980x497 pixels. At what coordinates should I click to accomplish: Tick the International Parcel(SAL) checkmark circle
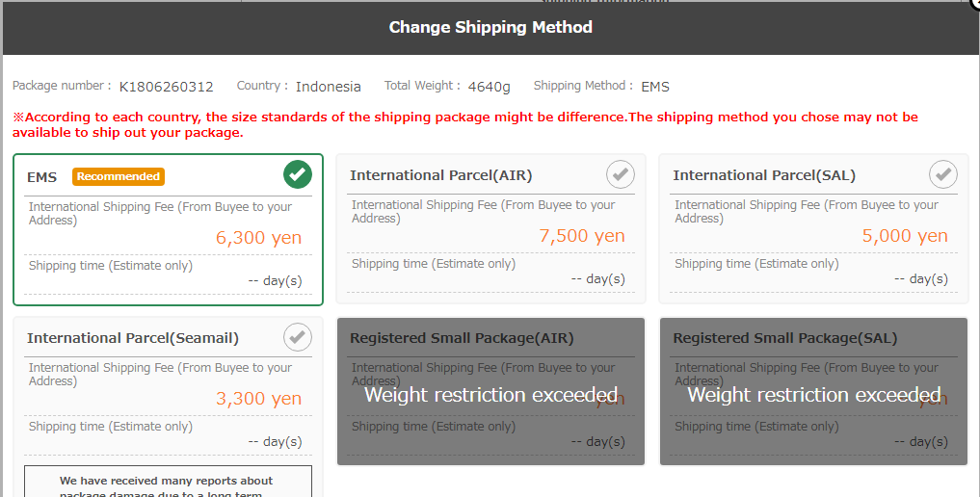point(943,174)
